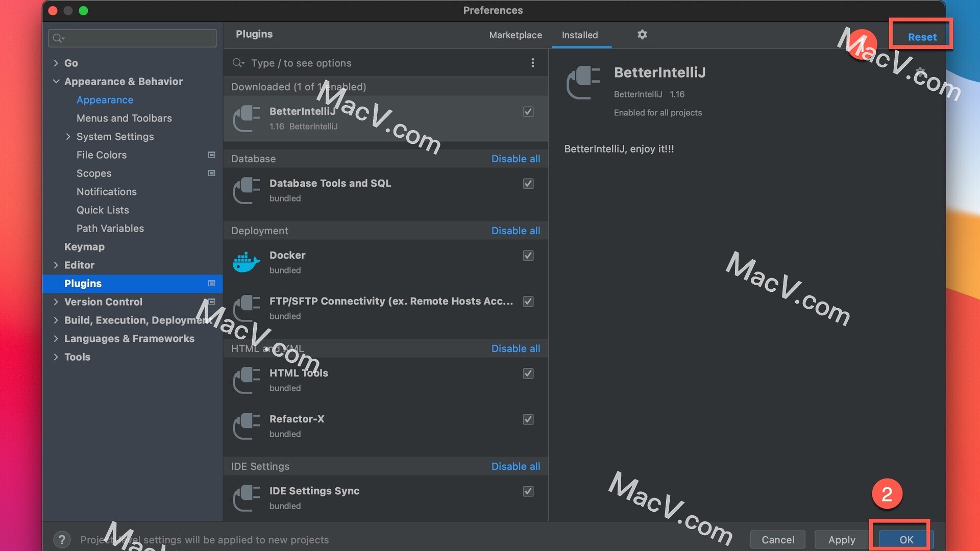
Task: Click the Reset link
Action: (x=922, y=37)
